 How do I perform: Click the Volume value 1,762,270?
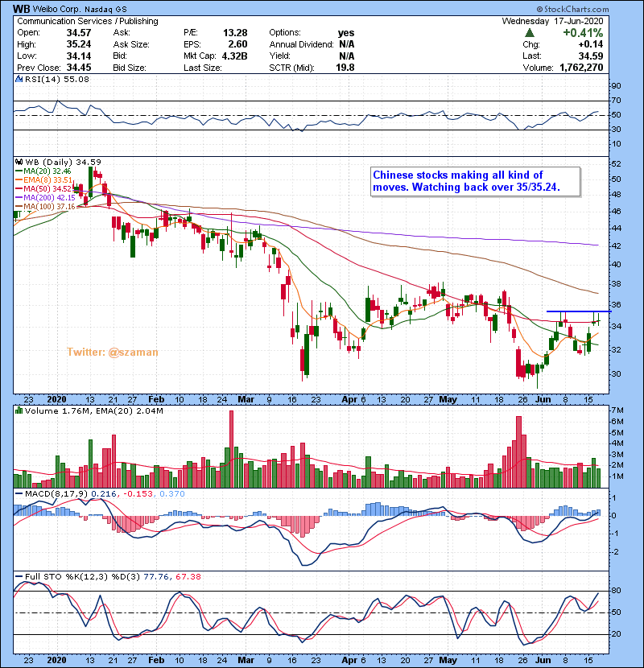click(x=581, y=68)
